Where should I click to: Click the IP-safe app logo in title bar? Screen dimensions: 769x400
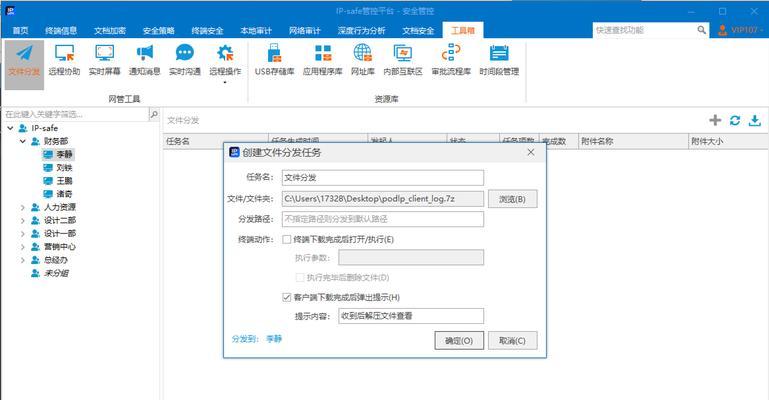(10, 10)
